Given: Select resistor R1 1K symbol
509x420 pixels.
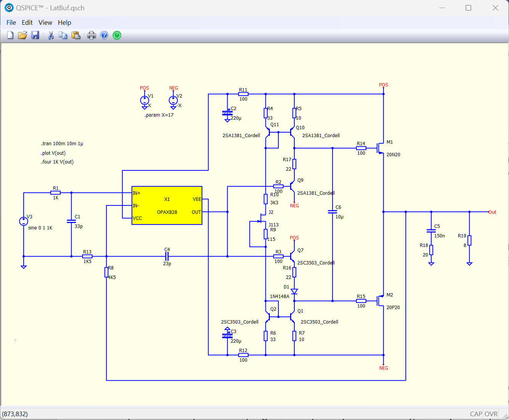Looking at the screenshot, I should [56, 193].
